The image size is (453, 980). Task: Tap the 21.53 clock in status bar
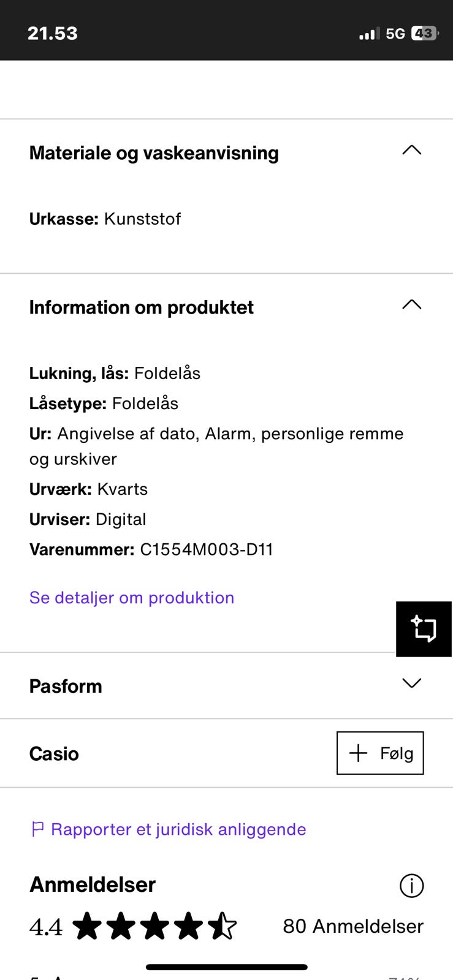pos(53,33)
